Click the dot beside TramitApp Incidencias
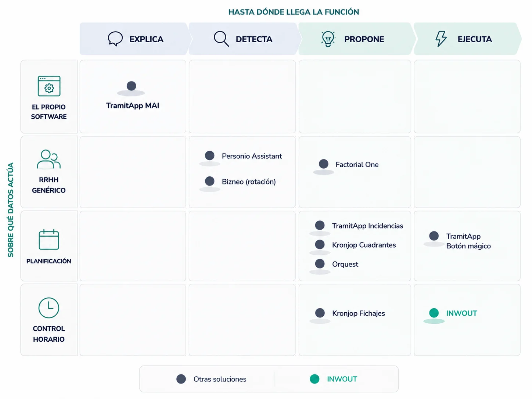The height and width of the screenshot is (399, 532). [320, 225]
